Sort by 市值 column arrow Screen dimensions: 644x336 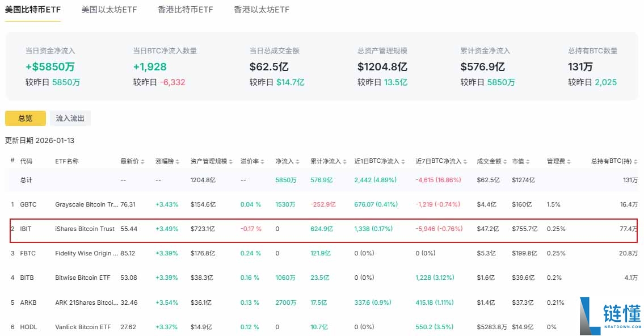click(528, 162)
